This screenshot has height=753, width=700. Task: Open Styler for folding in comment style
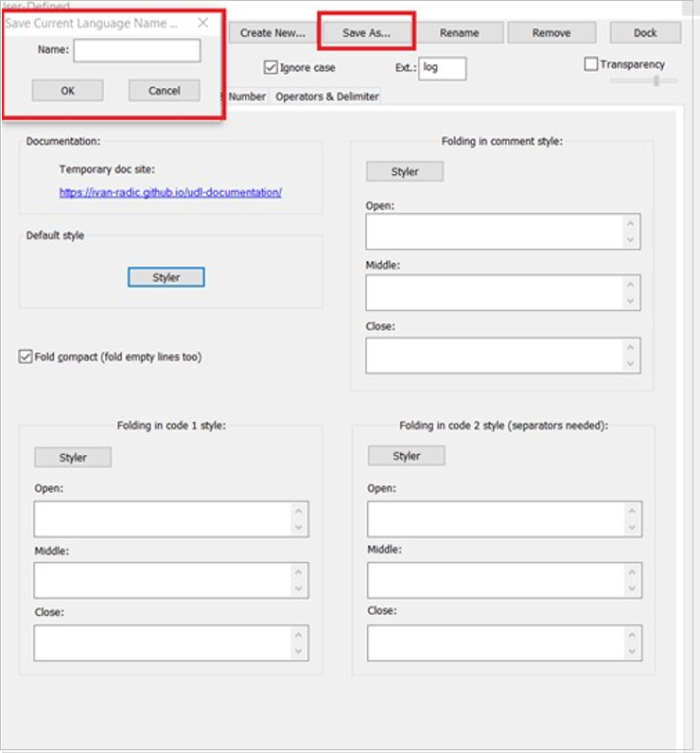pyautogui.click(x=405, y=171)
